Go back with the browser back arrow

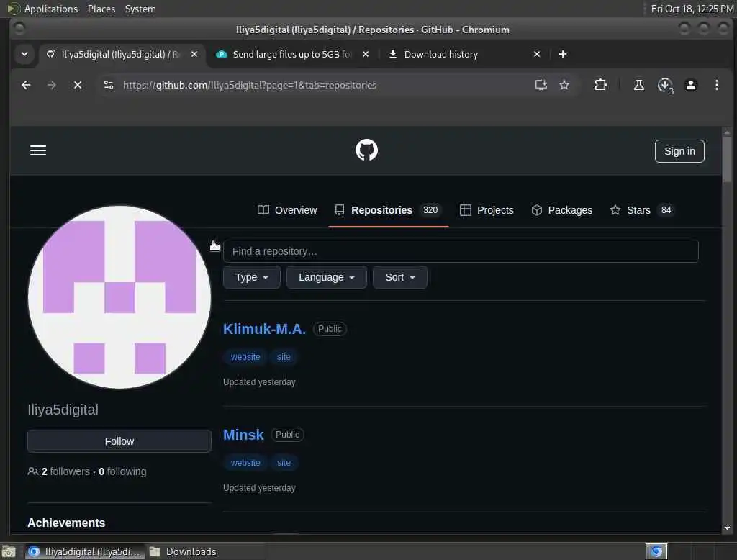(x=27, y=85)
